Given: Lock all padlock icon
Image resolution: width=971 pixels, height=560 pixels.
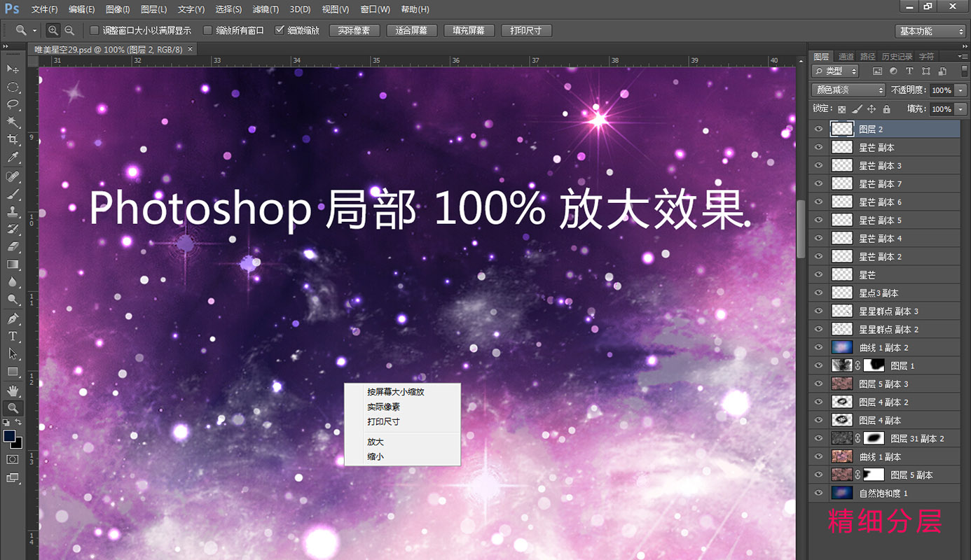Looking at the screenshot, I should (x=886, y=109).
